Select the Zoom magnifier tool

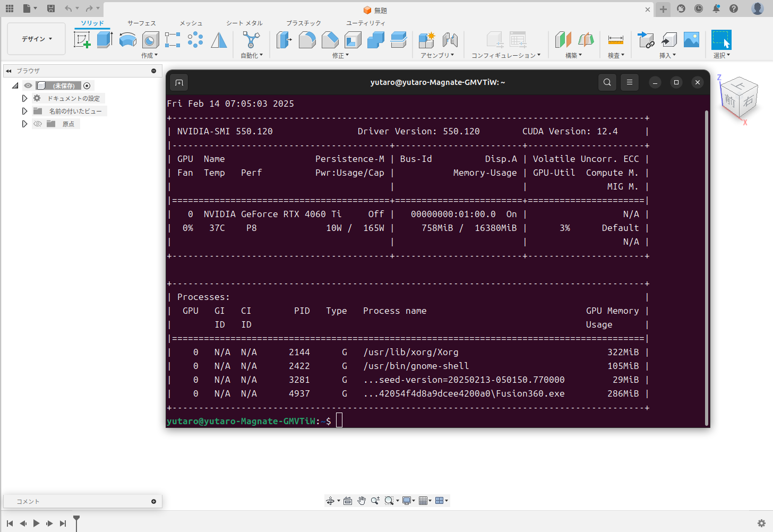pyautogui.click(x=375, y=501)
